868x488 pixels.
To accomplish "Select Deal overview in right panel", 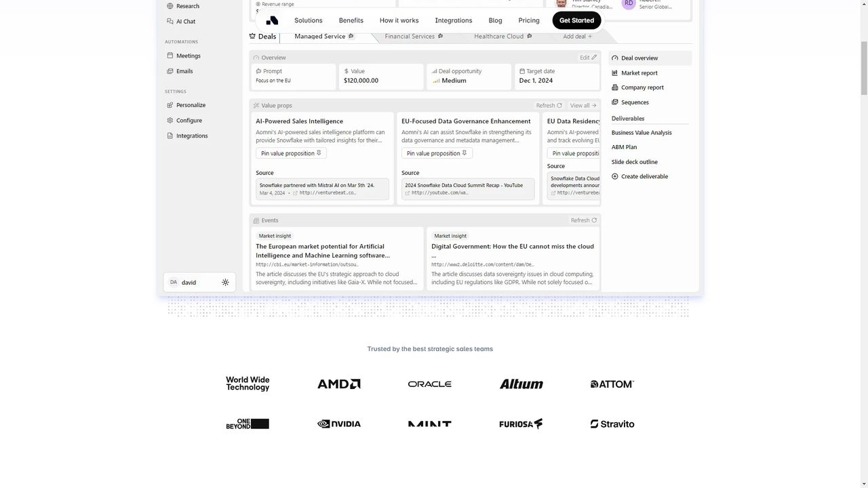I will 650,58.
